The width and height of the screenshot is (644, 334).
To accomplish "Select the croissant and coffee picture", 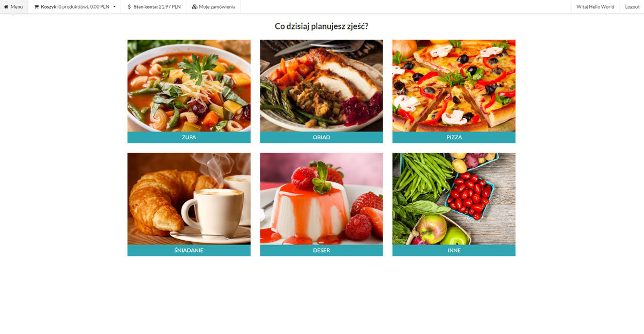I will tap(189, 199).
